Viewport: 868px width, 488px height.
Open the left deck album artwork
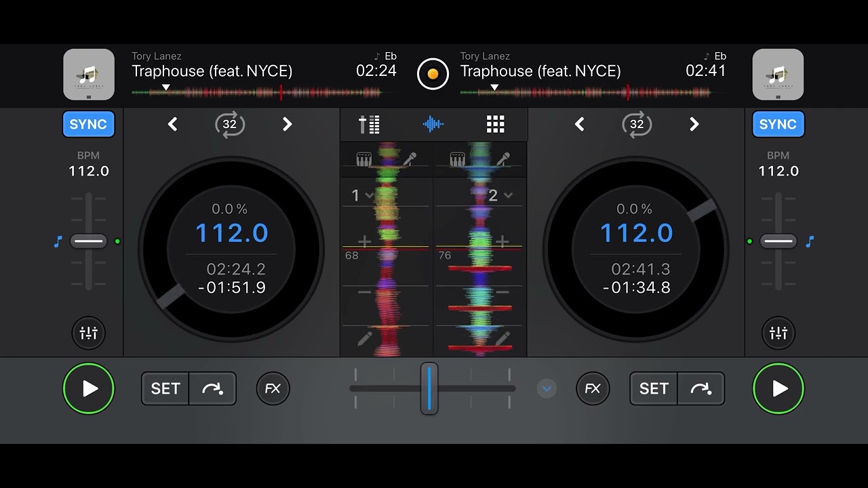click(89, 75)
